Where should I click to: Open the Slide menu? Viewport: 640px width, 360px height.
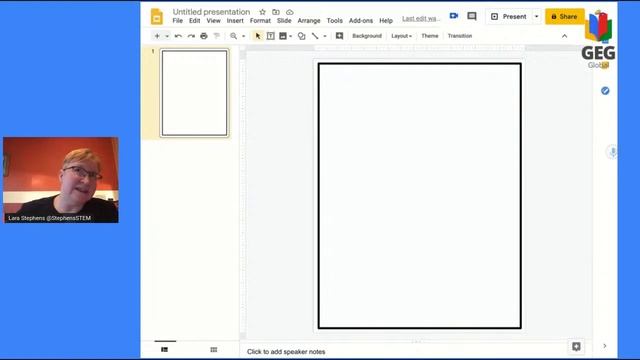coord(284,20)
